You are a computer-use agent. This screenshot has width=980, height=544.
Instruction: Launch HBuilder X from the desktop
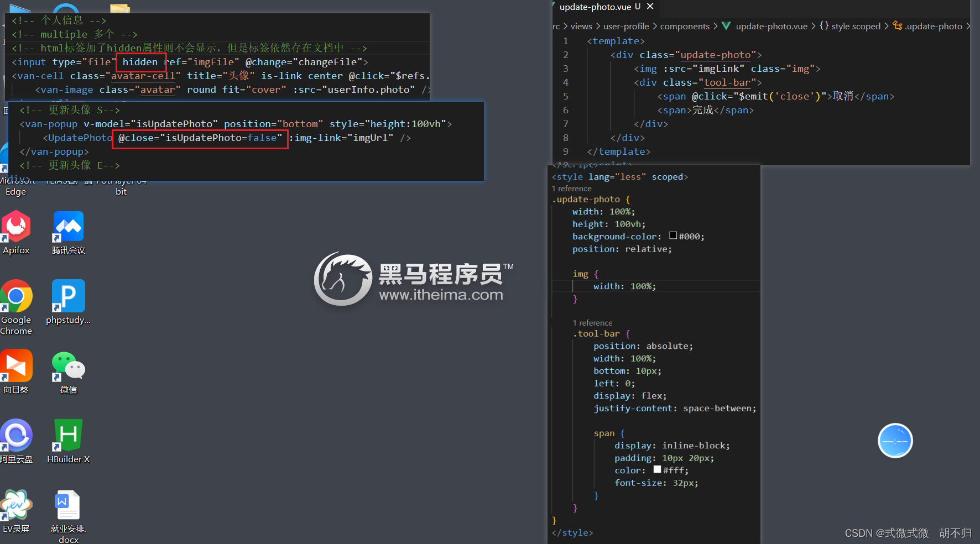69,441
